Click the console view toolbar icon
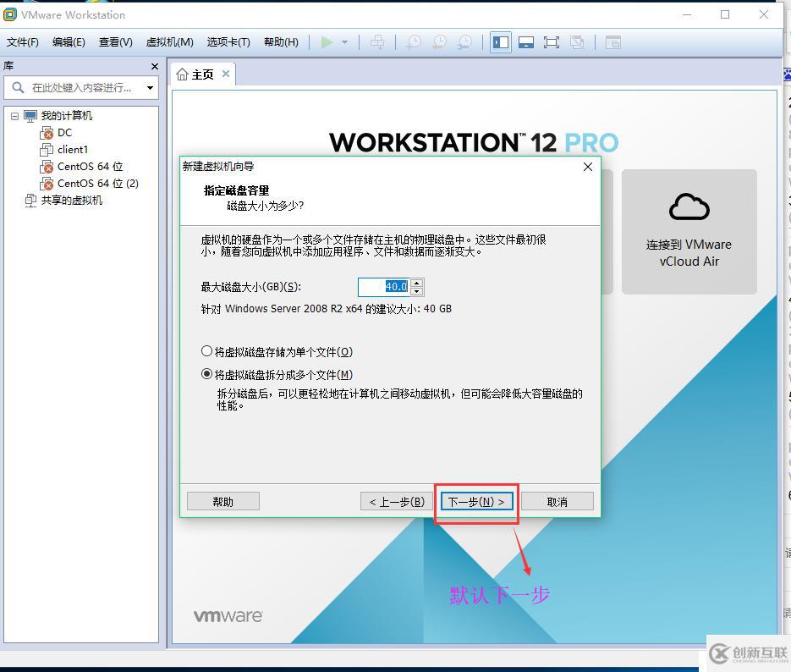 pos(613,42)
